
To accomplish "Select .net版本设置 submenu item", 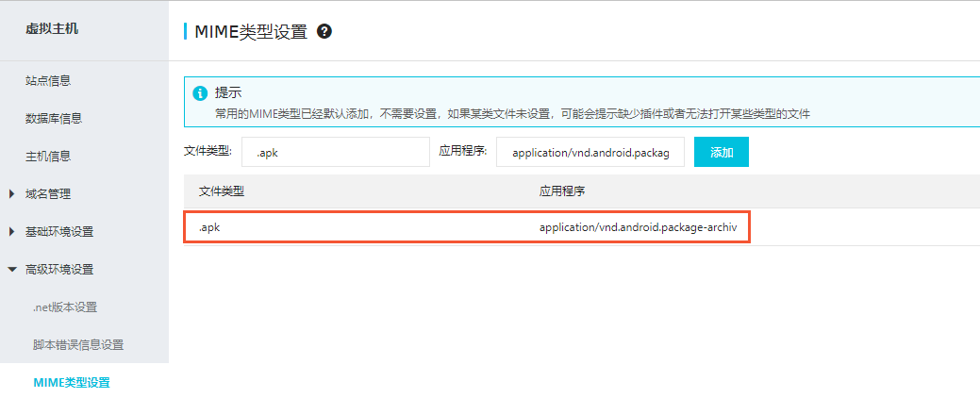I will pos(65,307).
